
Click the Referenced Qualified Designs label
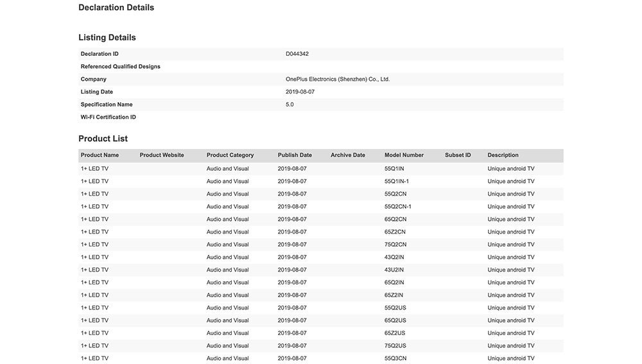point(121,67)
